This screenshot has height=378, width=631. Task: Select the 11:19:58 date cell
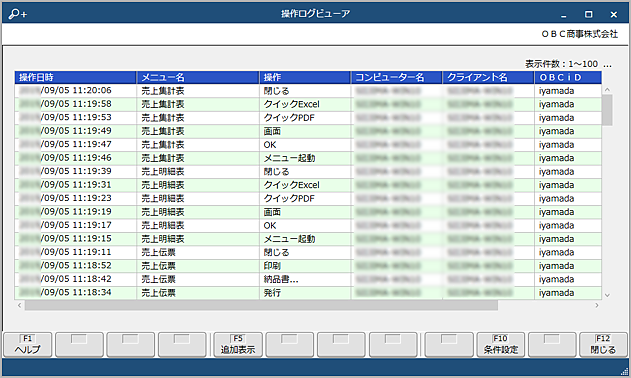tap(76, 104)
